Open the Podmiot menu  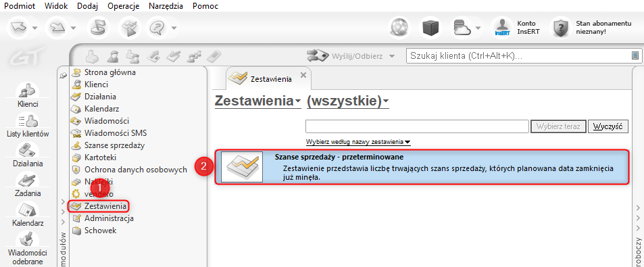(x=20, y=6)
